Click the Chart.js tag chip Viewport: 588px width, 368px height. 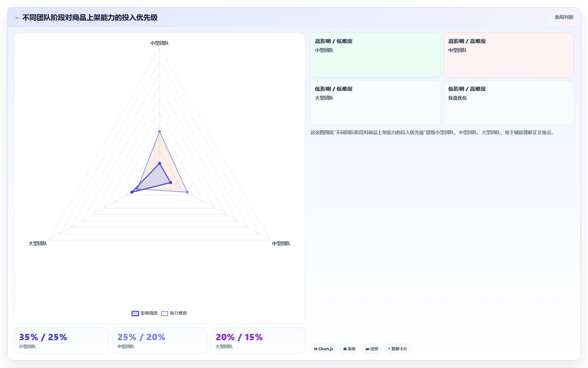[x=323, y=349]
